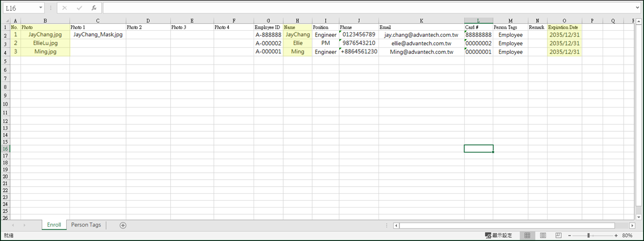Select phone cell 0123456789
This screenshot has height=241, width=644.
359,35
